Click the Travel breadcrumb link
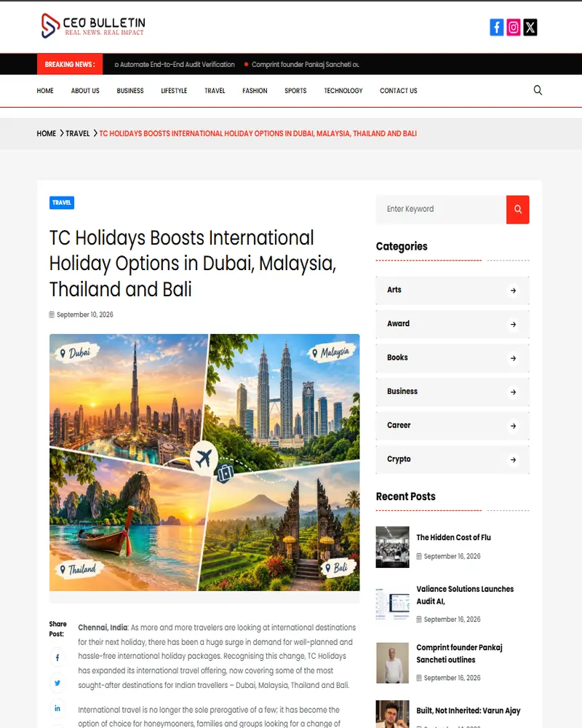The width and height of the screenshot is (582, 728). tap(78, 134)
